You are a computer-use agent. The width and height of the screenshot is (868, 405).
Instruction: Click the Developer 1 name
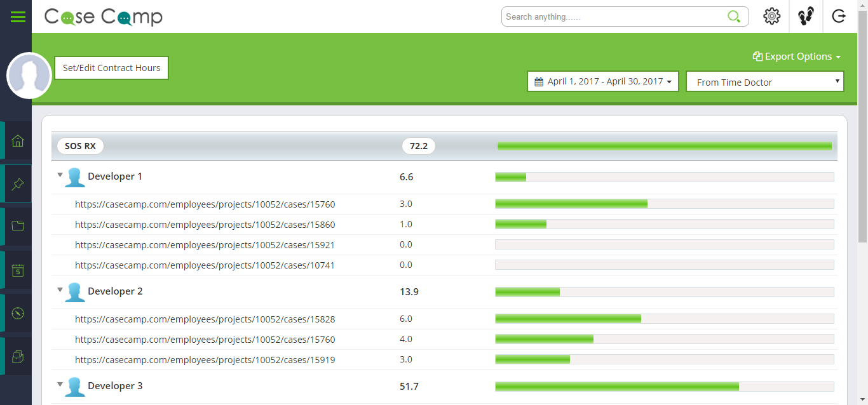[x=115, y=176]
